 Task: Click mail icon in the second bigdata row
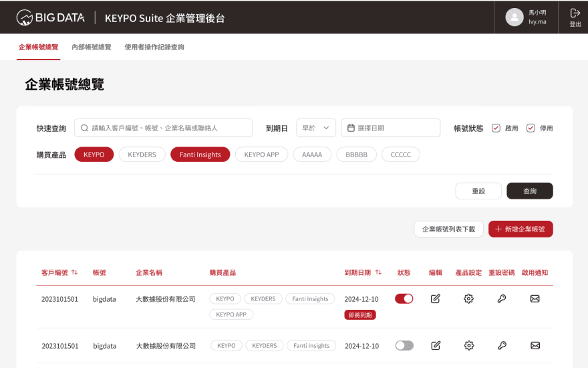click(x=535, y=345)
